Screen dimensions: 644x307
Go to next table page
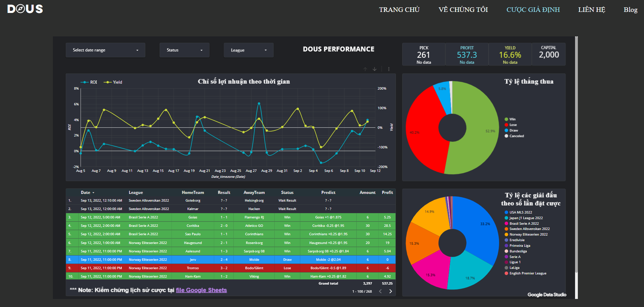(x=391, y=291)
